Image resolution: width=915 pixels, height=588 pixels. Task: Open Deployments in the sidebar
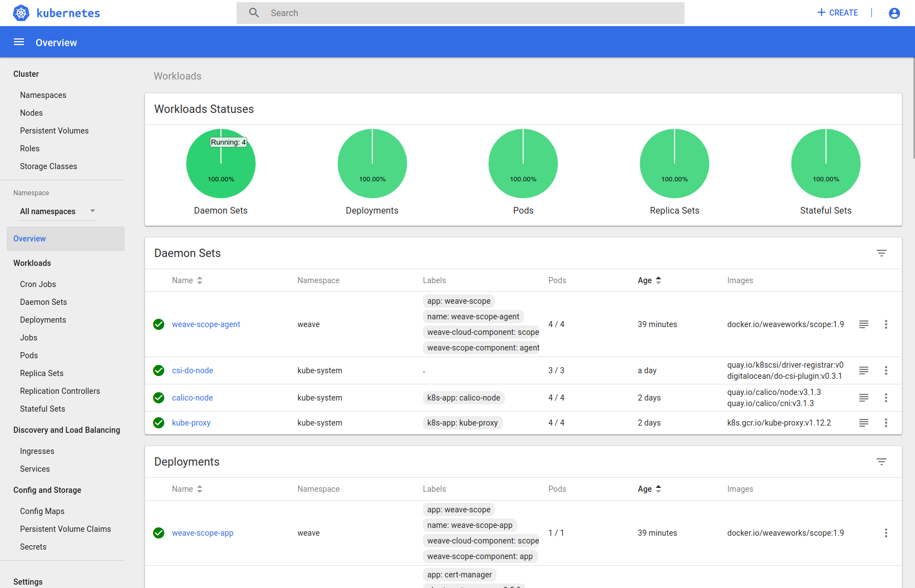pyautogui.click(x=43, y=320)
